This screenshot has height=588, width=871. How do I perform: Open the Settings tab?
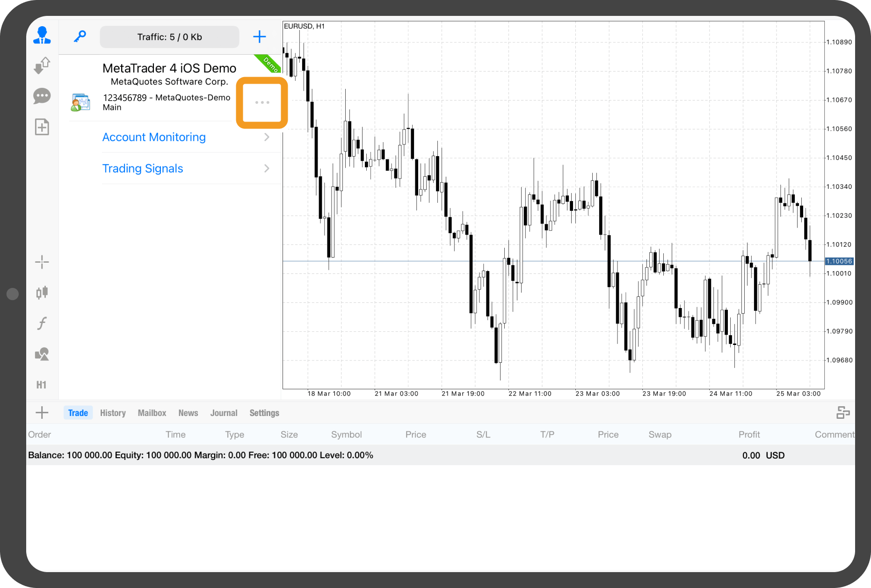pos(264,413)
